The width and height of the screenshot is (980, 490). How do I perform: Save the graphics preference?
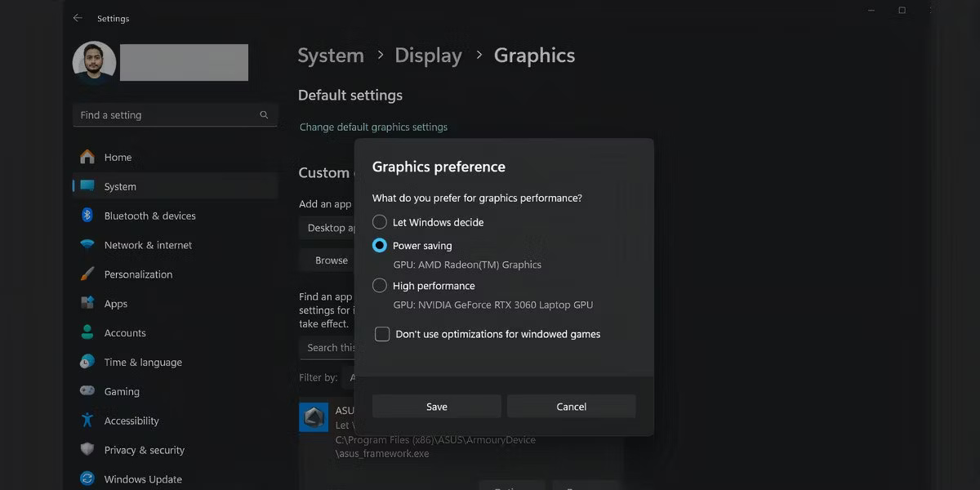pyautogui.click(x=436, y=406)
